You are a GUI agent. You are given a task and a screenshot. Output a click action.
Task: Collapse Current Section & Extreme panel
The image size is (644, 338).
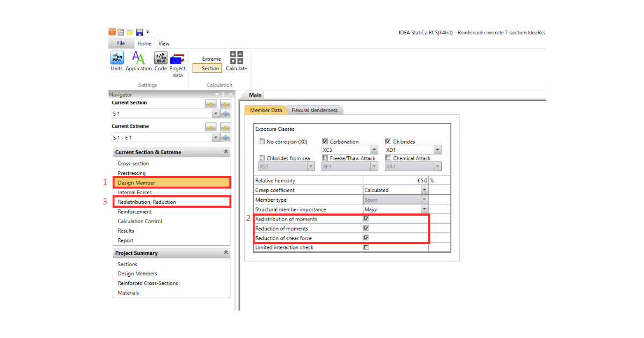[x=226, y=152]
